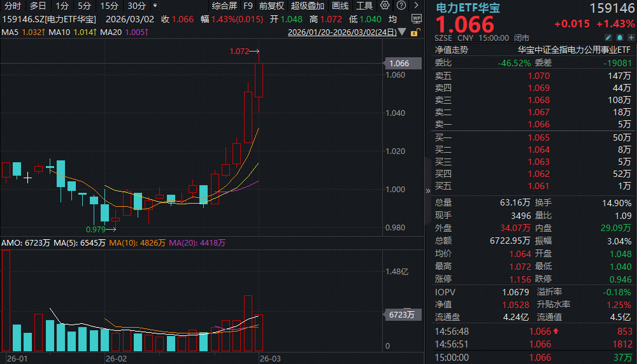Click the right arrow to show more toolbar
637x364 pixels.
tap(416, 6)
